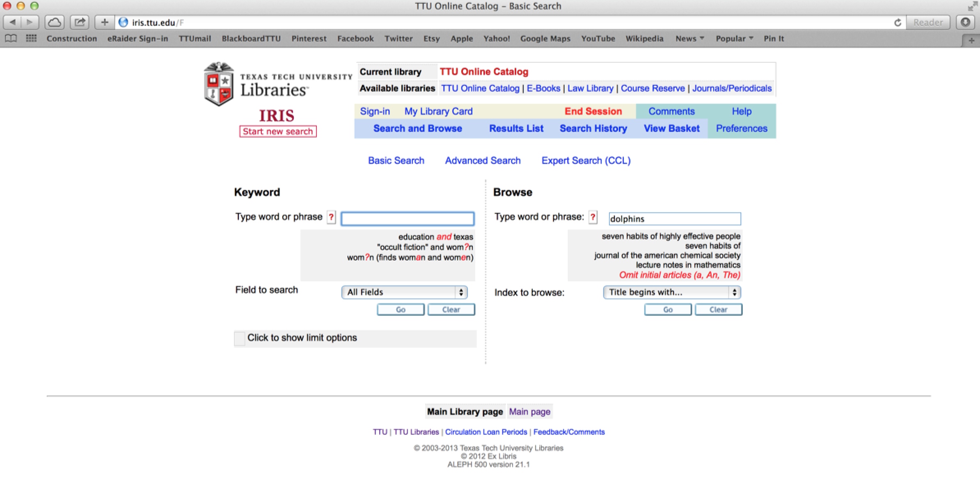Click the globe site icon in address bar

123,22
